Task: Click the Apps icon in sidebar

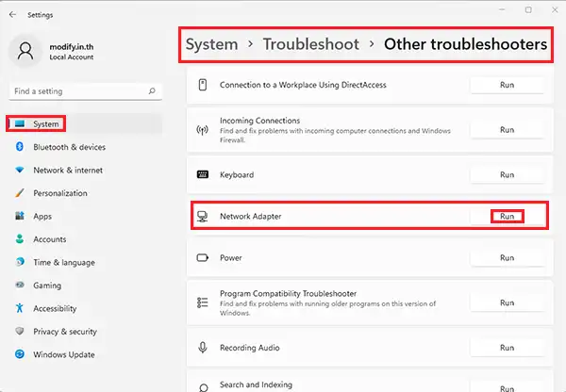Action: [20, 216]
